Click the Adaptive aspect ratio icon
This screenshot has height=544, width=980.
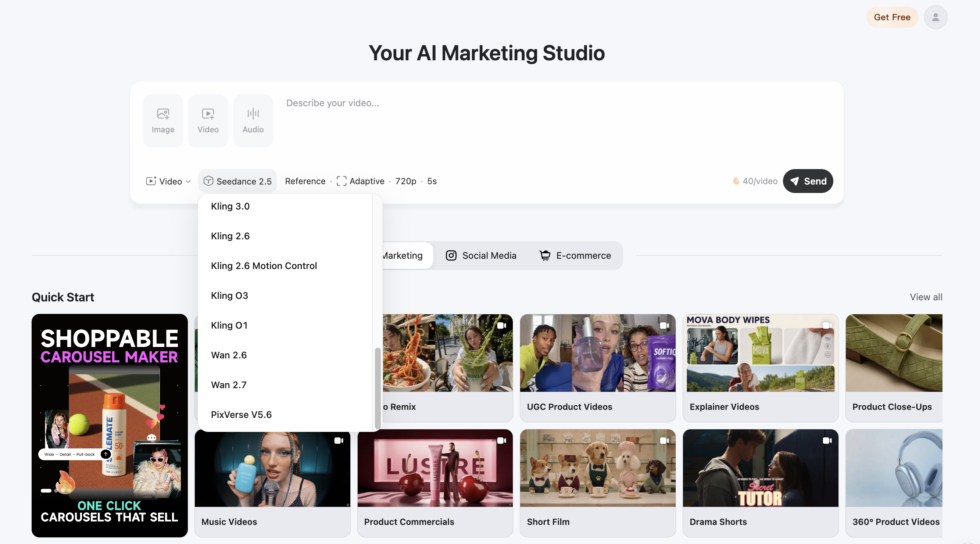pos(341,181)
